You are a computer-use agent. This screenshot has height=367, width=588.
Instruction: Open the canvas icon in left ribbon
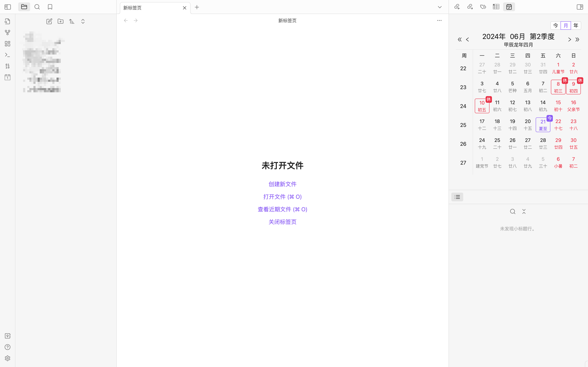pos(8,44)
